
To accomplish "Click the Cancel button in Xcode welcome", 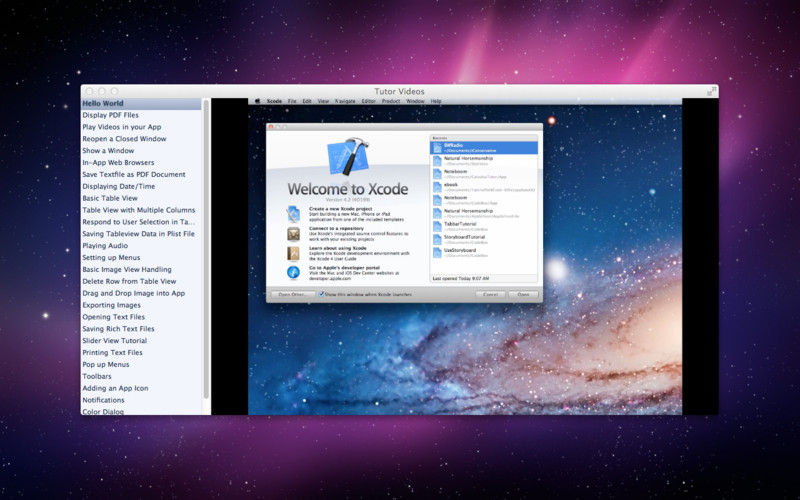I will pyautogui.click(x=490, y=294).
